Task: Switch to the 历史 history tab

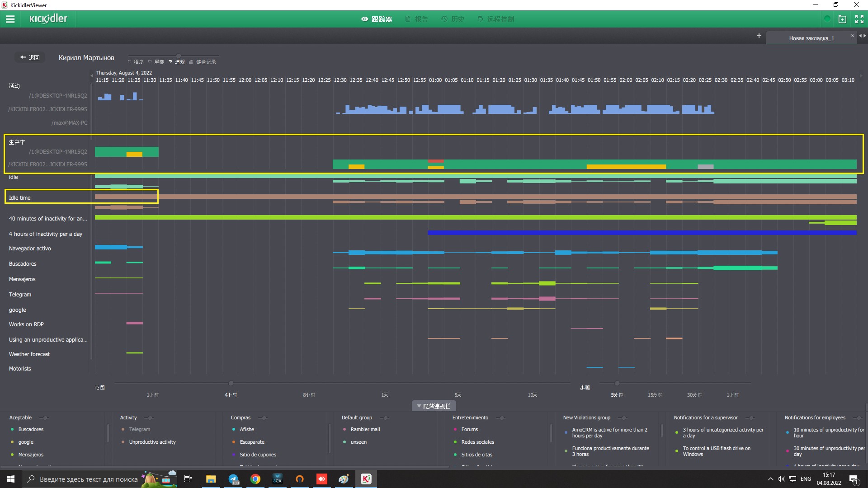Action: [x=453, y=19]
